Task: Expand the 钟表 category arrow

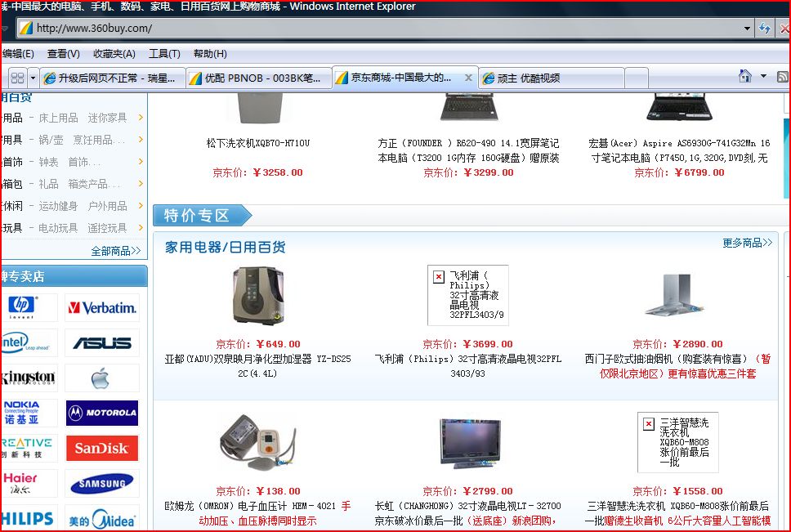Action: tap(141, 161)
